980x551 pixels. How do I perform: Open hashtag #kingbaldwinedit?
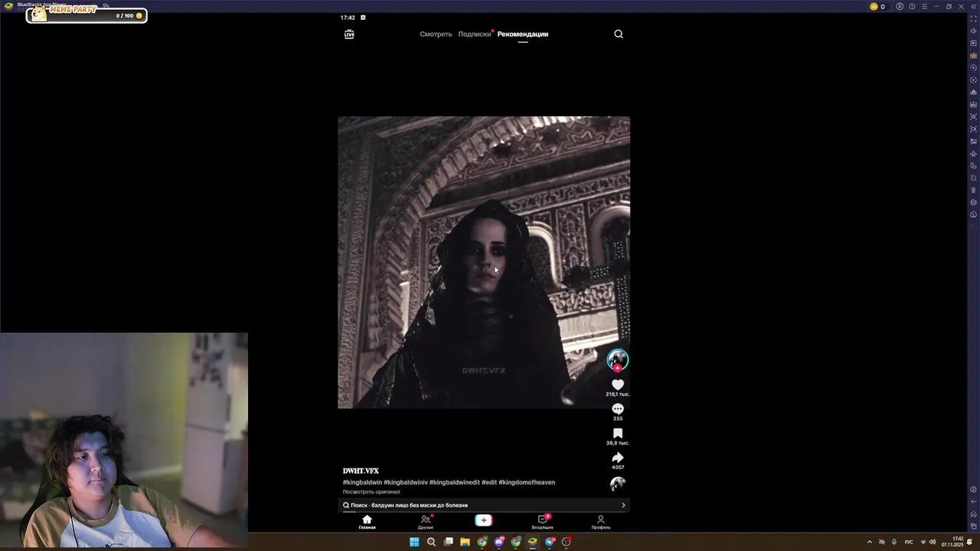(455, 482)
